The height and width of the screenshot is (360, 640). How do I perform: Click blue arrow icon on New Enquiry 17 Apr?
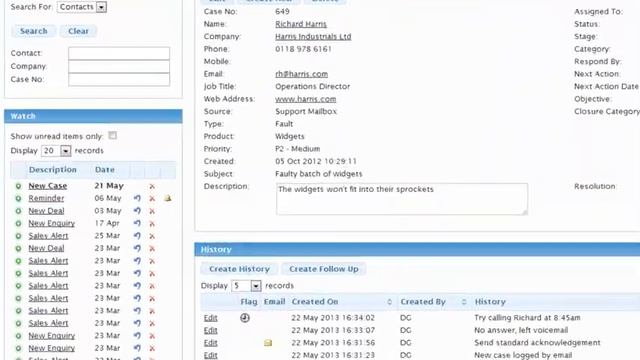[137, 223]
